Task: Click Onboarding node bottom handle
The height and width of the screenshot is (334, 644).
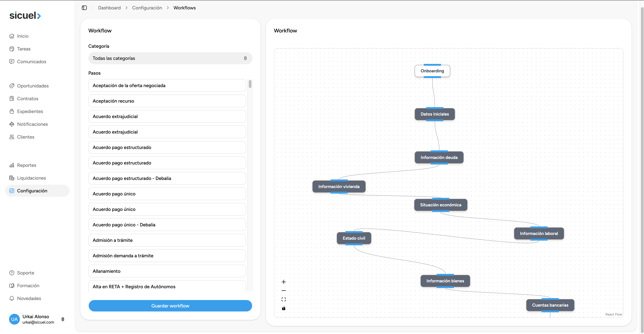Action: [x=432, y=77]
